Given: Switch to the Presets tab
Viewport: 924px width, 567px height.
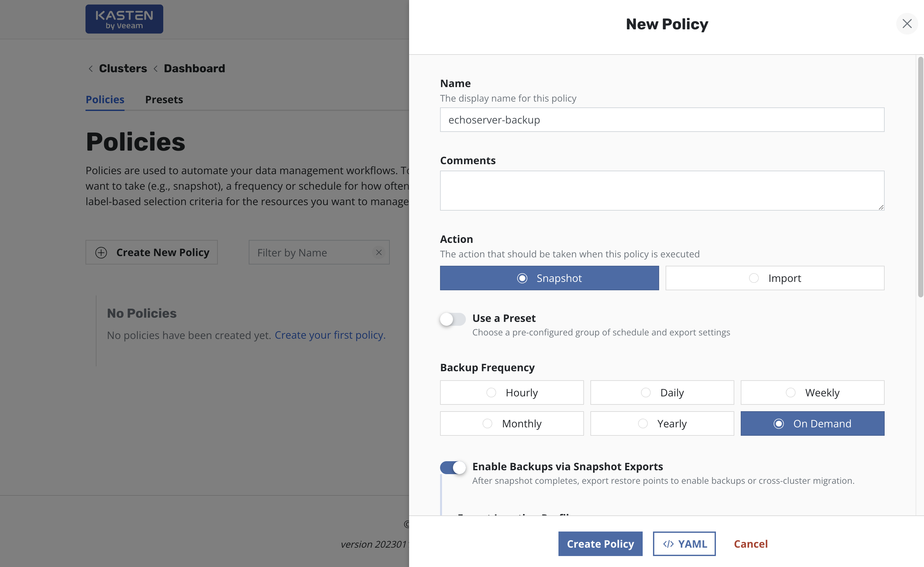Looking at the screenshot, I should (x=164, y=99).
